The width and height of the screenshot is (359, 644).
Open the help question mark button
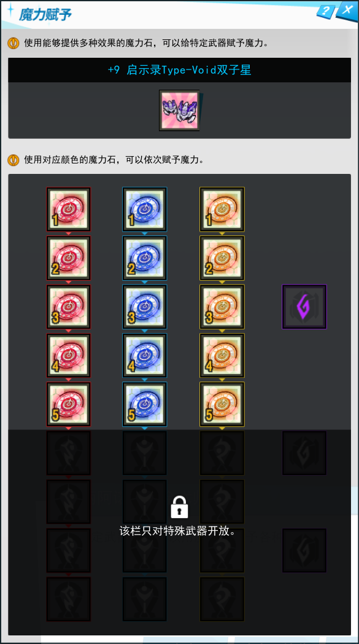325,11
